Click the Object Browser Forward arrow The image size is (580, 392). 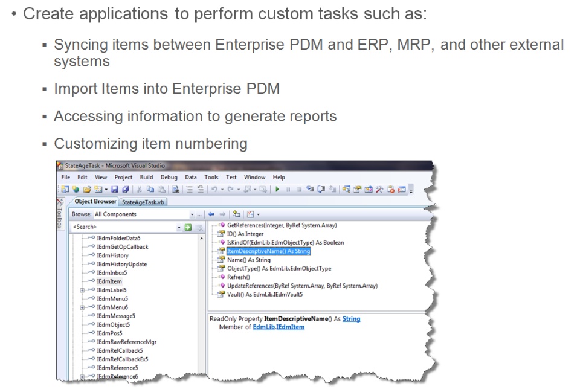[222, 214]
